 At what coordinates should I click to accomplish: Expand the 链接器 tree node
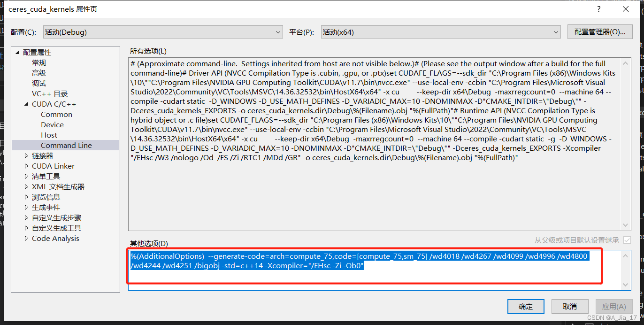(x=27, y=155)
